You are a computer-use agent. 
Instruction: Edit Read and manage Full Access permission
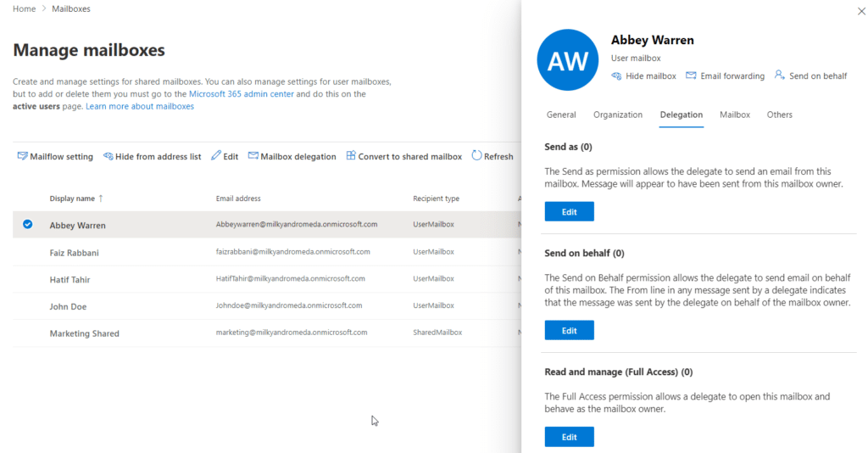click(569, 436)
